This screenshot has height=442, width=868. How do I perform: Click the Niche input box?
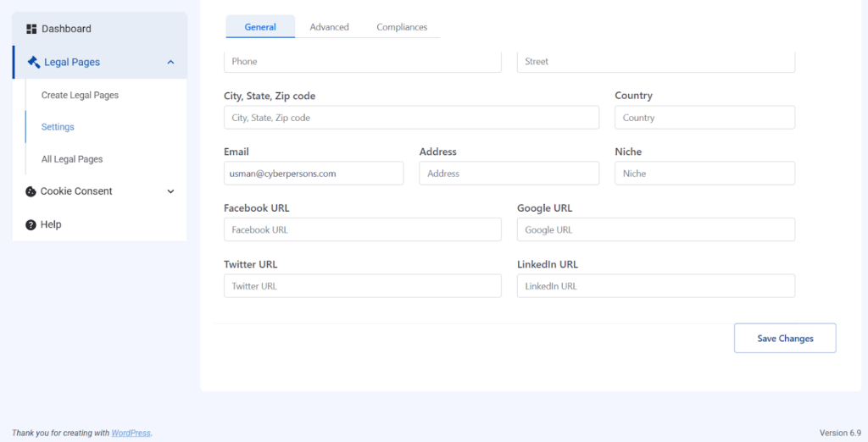pos(704,174)
